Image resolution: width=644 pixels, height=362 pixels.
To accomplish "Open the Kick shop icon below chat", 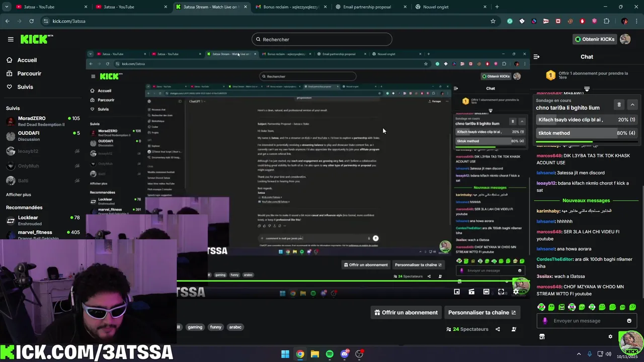I will pyautogui.click(x=542, y=337).
